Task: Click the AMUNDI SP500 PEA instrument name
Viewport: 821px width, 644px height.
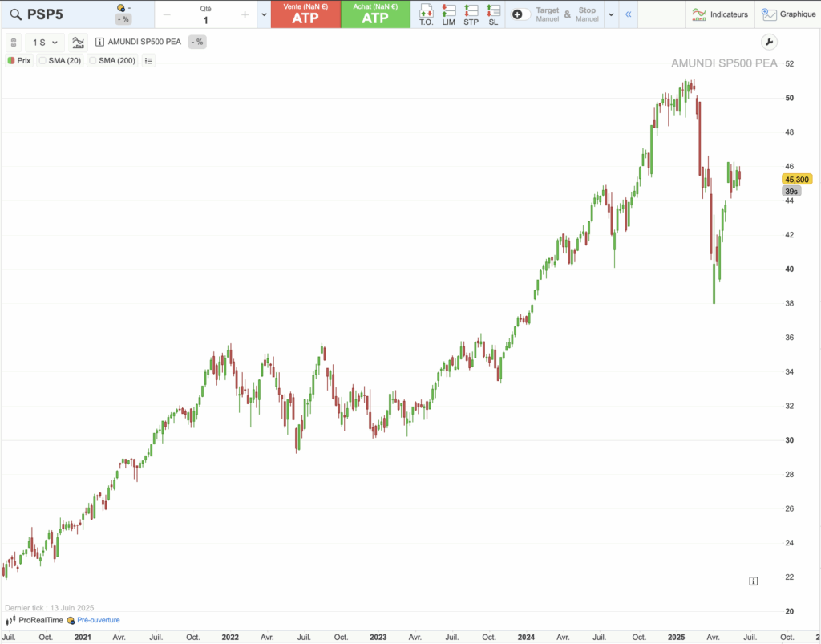Action: click(x=144, y=42)
